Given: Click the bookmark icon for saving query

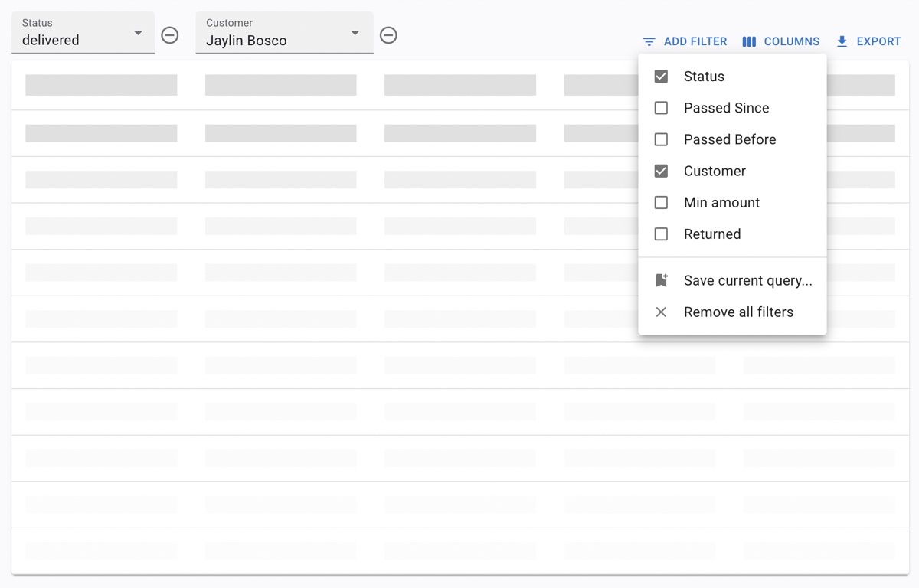Looking at the screenshot, I should click(x=661, y=280).
